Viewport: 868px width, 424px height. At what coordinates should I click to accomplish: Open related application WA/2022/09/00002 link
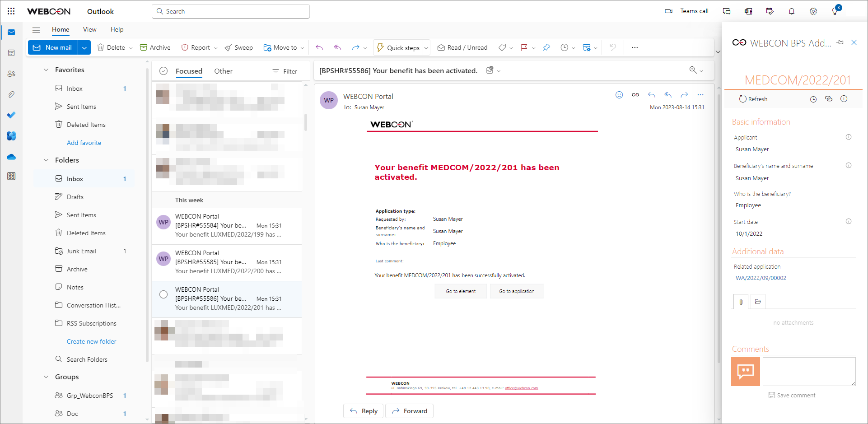[x=761, y=278]
